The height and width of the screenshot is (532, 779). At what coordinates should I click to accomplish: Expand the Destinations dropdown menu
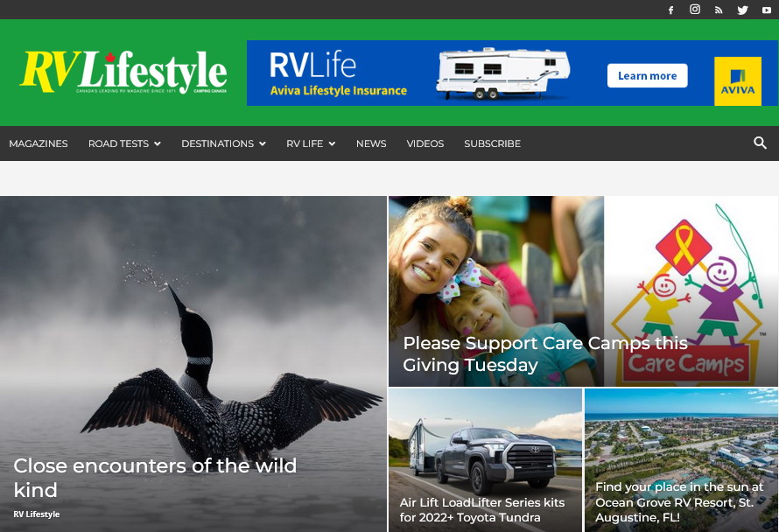pyautogui.click(x=223, y=143)
